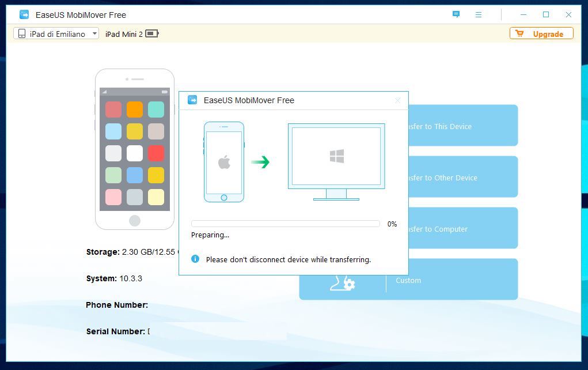588x370 pixels.
Task: Click the System 10.3.3 version text
Action: click(131, 278)
